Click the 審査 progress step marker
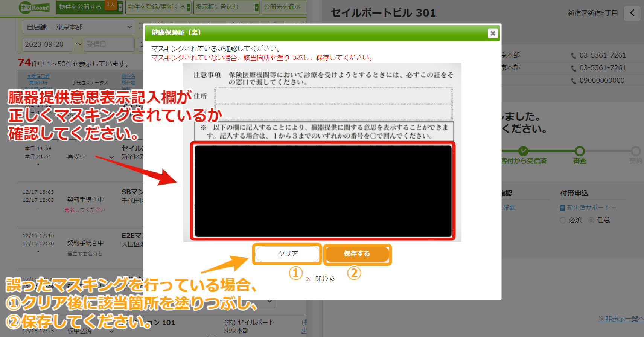Image resolution: width=644 pixels, height=337 pixels. pos(580,151)
